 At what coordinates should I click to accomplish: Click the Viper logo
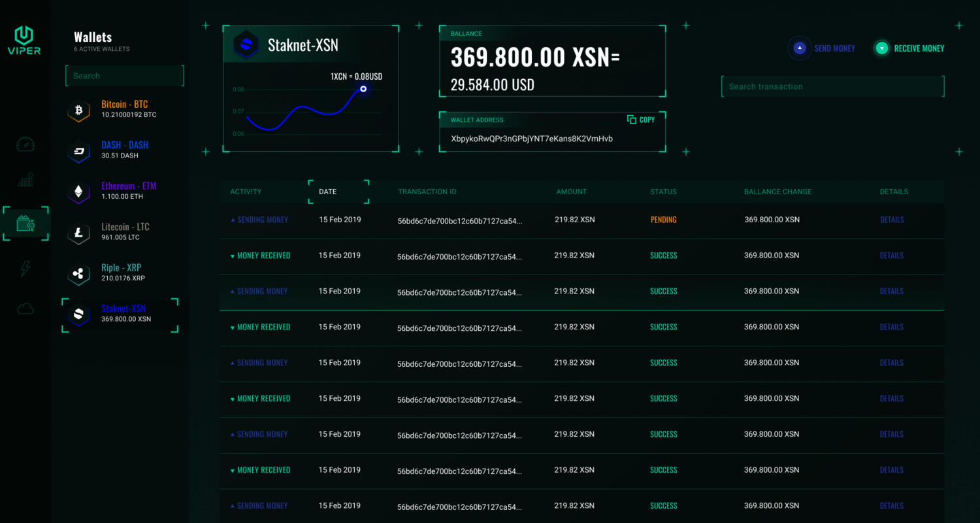click(x=24, y=40)
